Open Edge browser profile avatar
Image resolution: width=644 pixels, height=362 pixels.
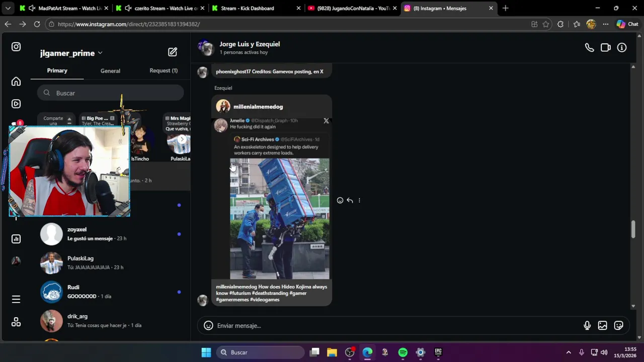(x=591, y=24)
